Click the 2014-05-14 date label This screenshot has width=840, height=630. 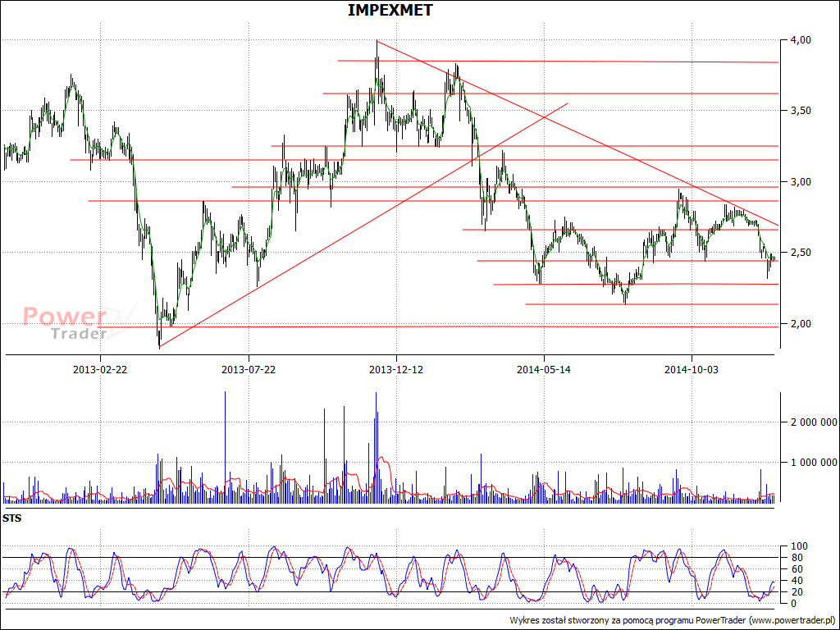[545, 370]
